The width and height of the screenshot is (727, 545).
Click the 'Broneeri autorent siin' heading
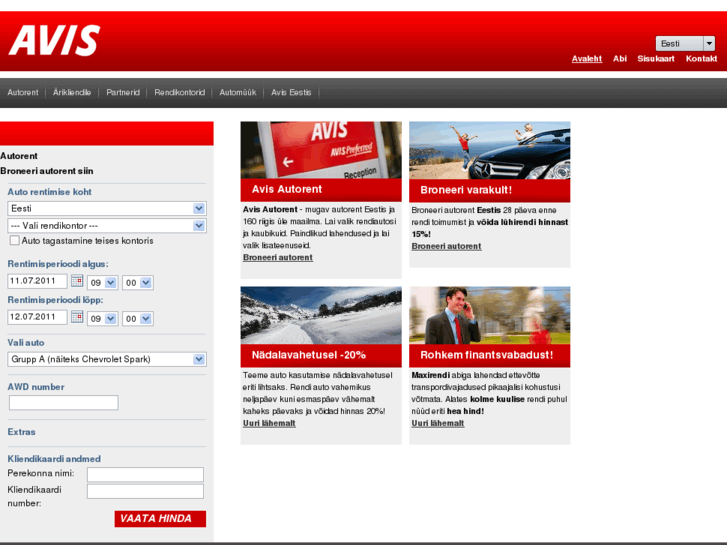point(47,171)
